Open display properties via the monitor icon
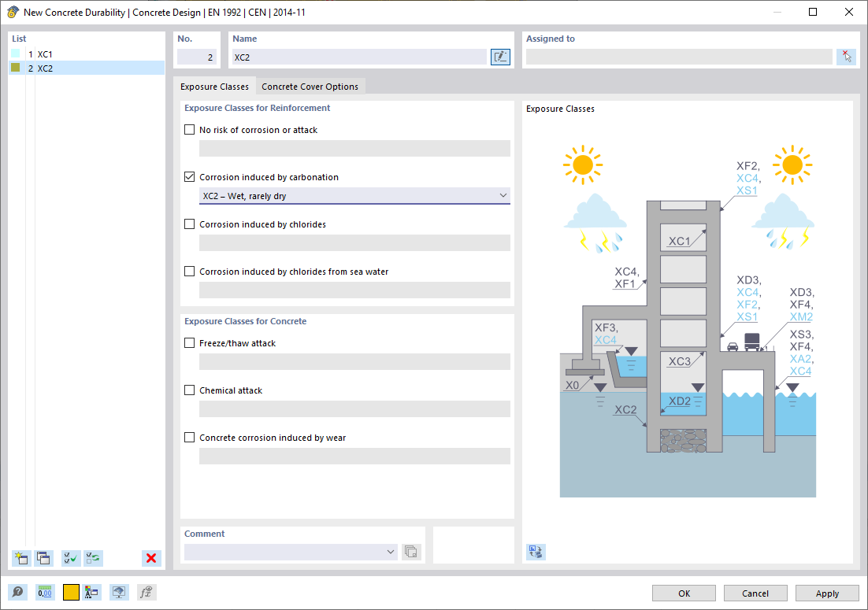Image resolution: width=868 pixels, height=610 pixels. [x=119, y=591]
